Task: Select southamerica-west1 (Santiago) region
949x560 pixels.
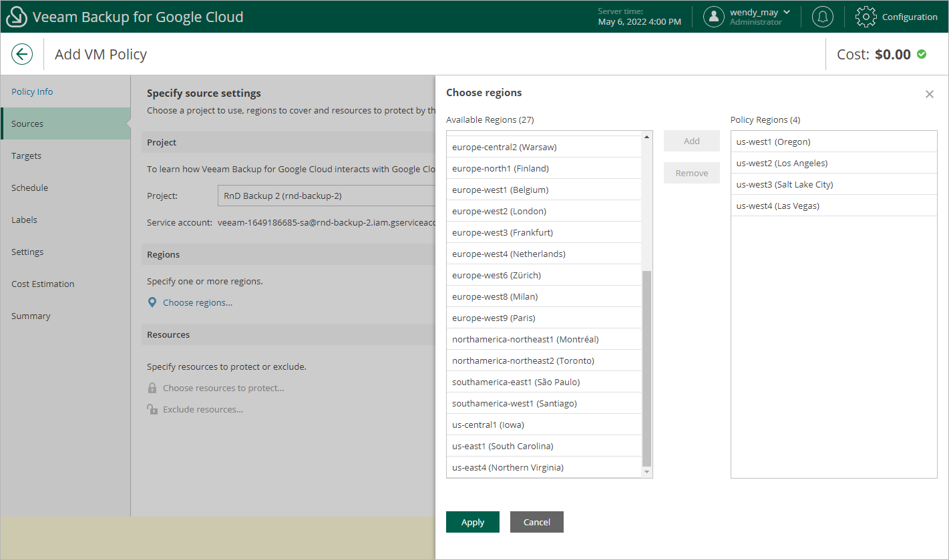Action: tap(544, 403)
